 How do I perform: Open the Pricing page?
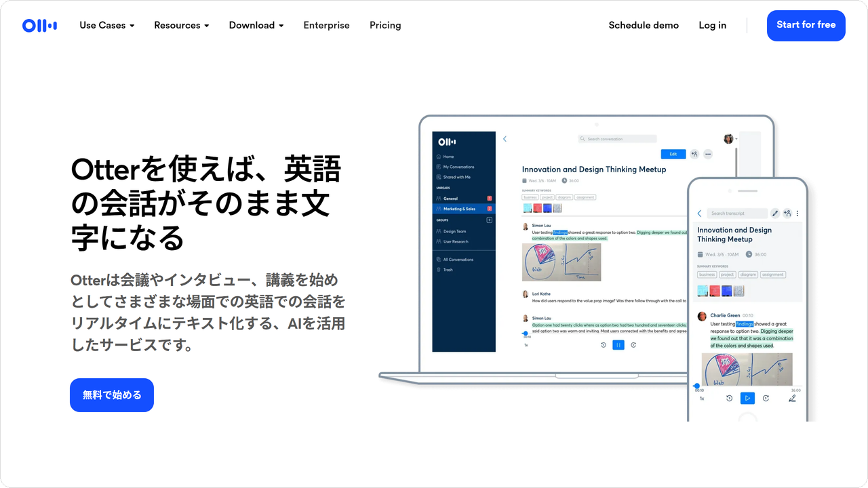[385, 25]
